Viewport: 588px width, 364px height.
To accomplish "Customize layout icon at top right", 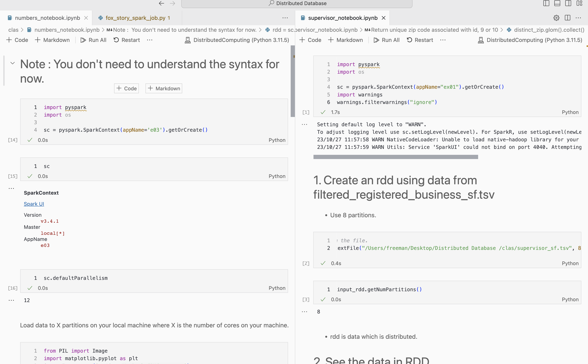I will pyautogui.click(x=579, y=3).
